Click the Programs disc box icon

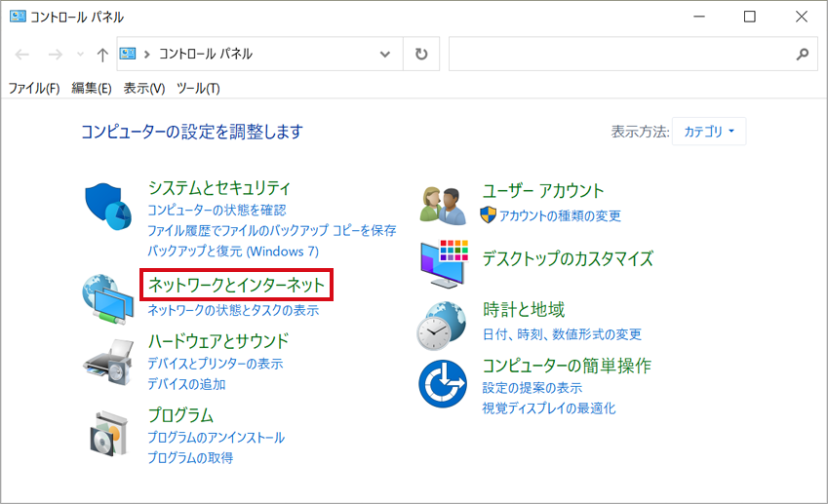click(x=108, y=434)
